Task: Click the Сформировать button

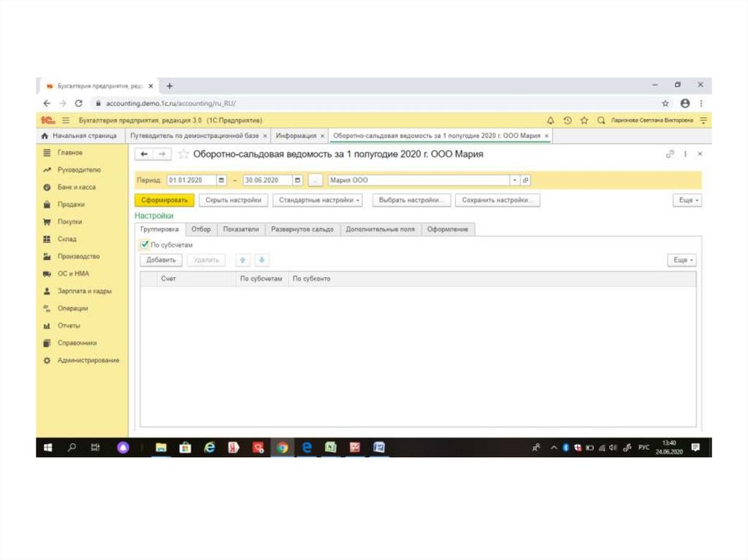Action: [164, 200]
